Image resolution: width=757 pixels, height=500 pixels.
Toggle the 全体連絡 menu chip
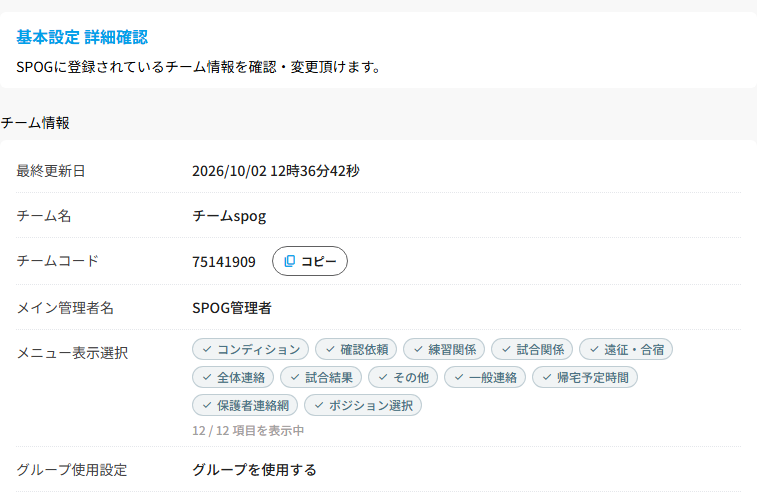(233, 377)
